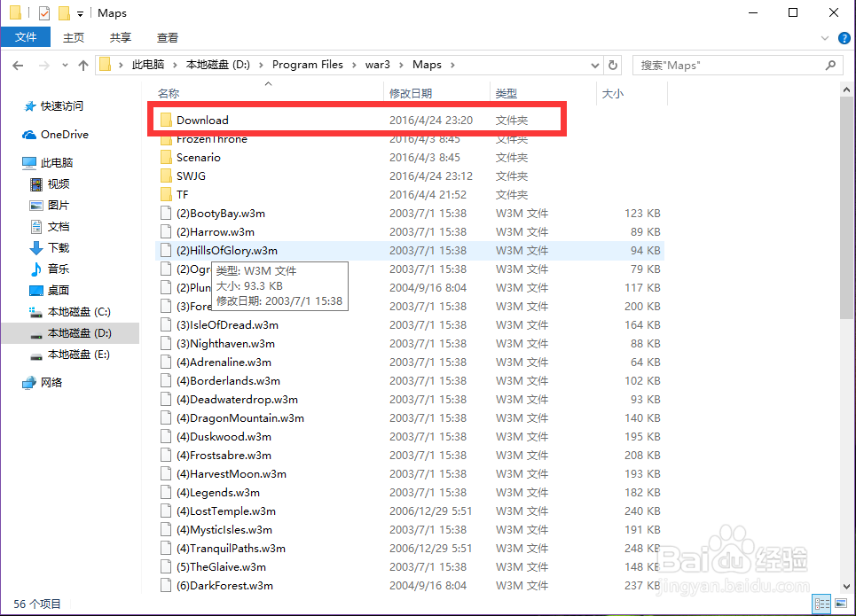Sort by the 名称 column header
856x616 pixels.
click(x=269, y=93)
